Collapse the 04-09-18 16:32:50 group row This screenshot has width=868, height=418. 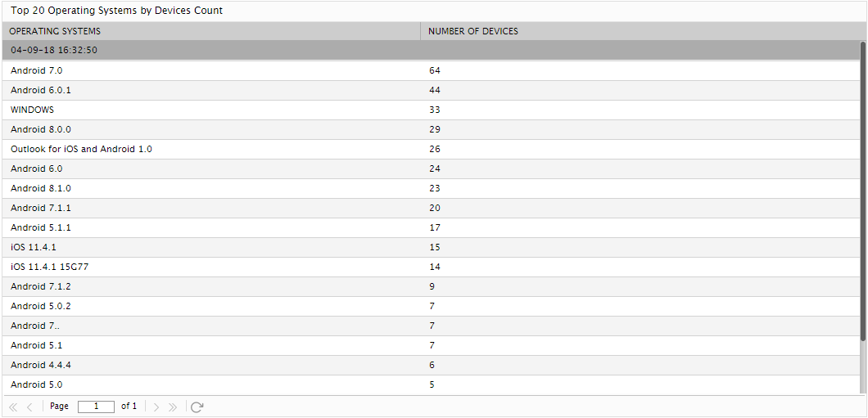[431, 51]
